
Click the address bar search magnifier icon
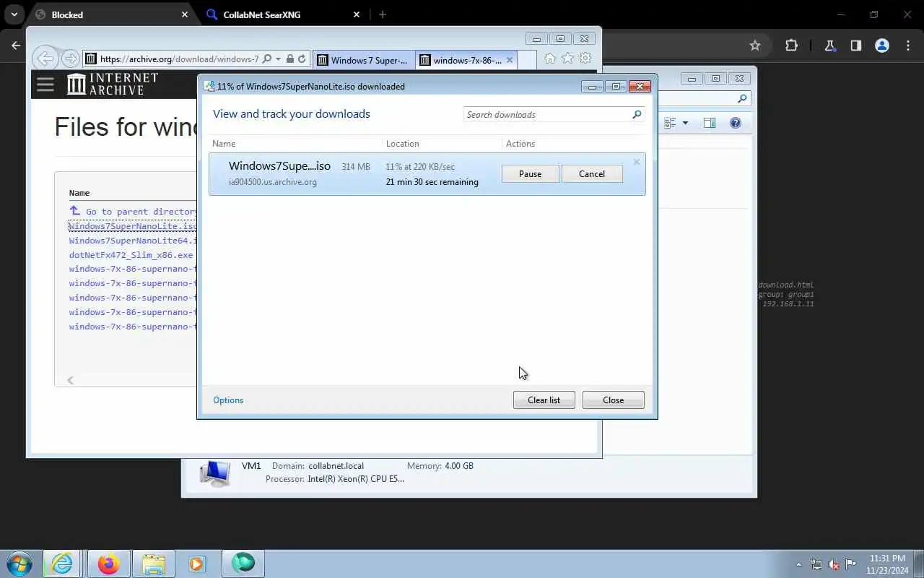click(267, 59)
